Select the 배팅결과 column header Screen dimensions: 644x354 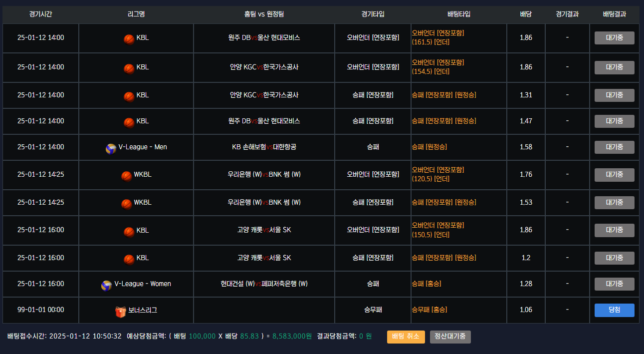coord(614,14)
